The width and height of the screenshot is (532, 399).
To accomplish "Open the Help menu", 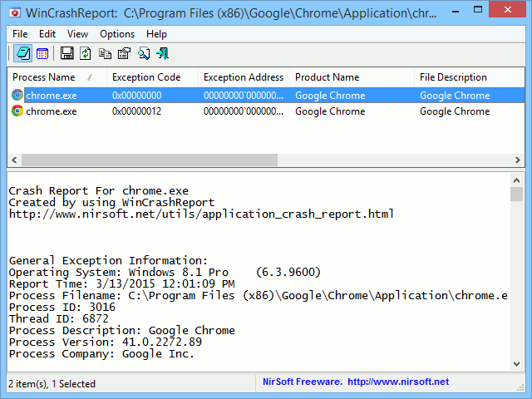I will tap(156, 34).
